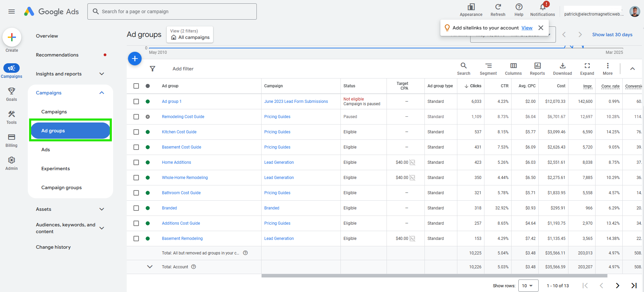This screenshot has height=292, width=644.
Task: Open Billing in the left rail
Action: click(12, 140)
